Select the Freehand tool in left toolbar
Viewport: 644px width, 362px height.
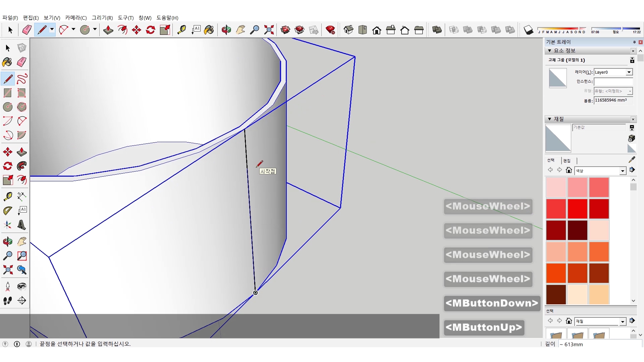(x=22, y=79)
